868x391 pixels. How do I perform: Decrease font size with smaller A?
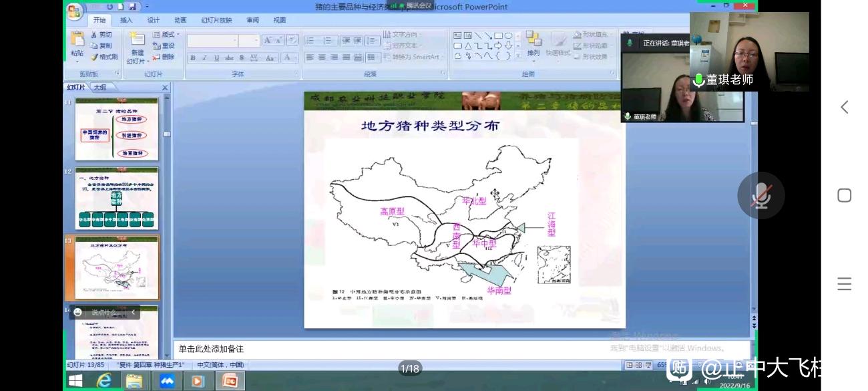point(278,40)
